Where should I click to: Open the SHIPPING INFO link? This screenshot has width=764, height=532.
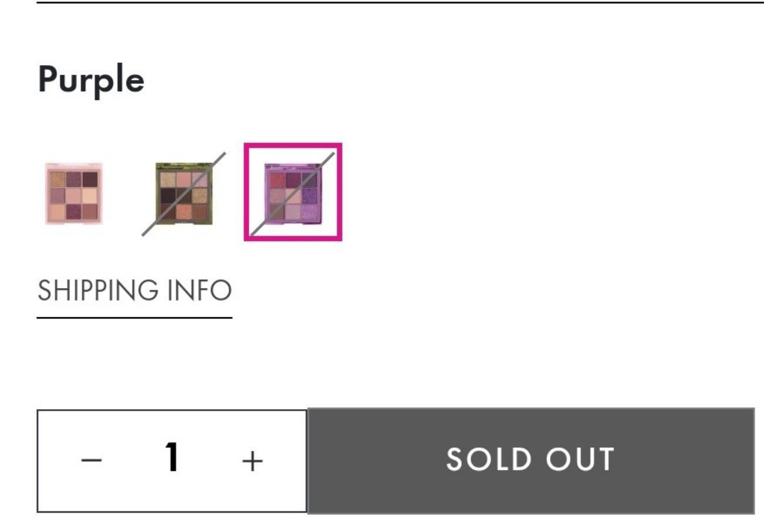point(135,290)
